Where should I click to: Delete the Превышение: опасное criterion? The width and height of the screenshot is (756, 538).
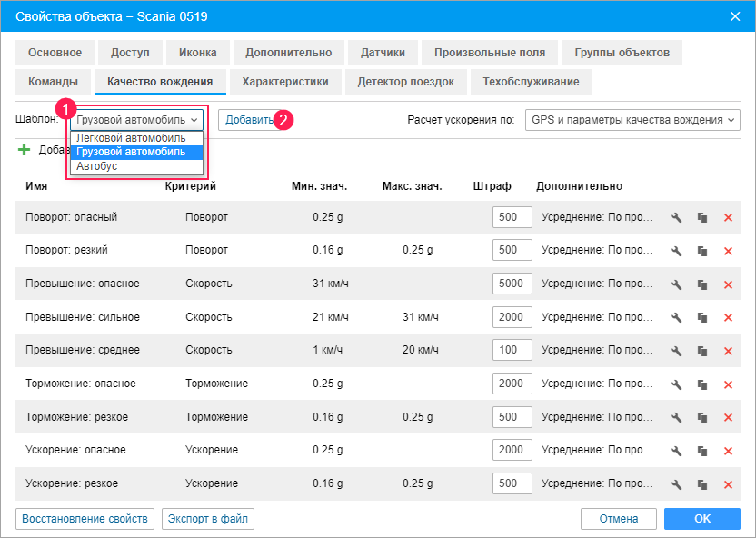tap(728, 284)
